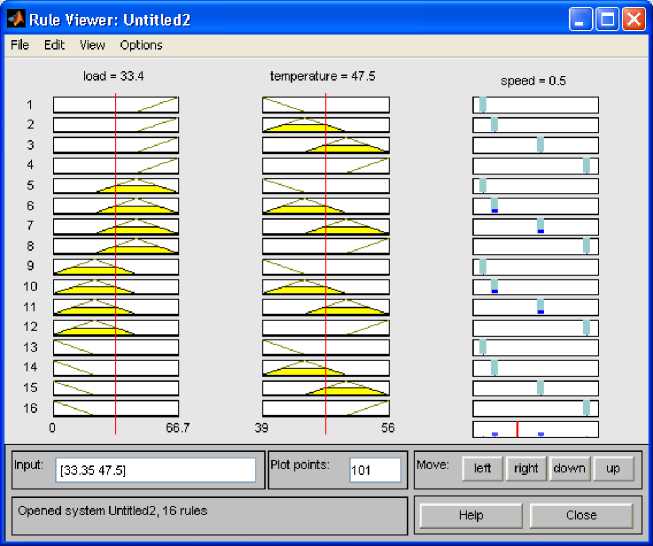Click load membership plot for rule 9

(x=115, y=267)
